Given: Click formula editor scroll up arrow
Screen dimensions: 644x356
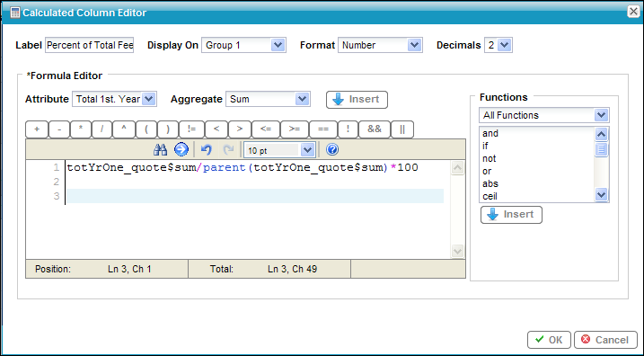Looking at the screenshot, I should click(457, 168).
